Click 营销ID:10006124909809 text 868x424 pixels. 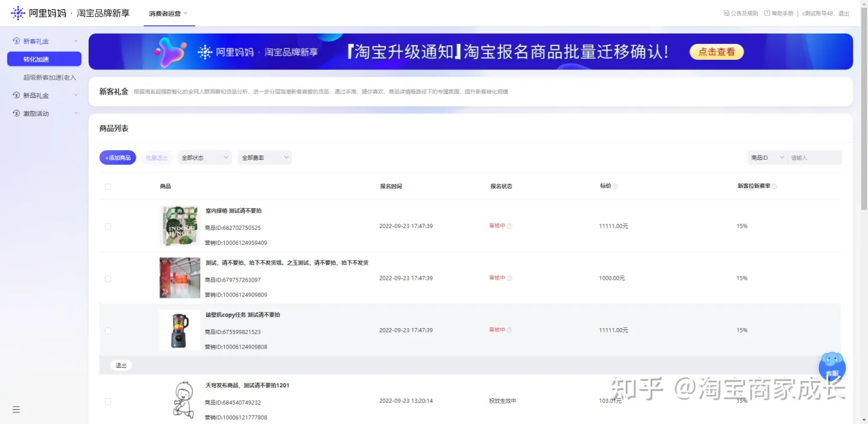click(x=236, y=295)
